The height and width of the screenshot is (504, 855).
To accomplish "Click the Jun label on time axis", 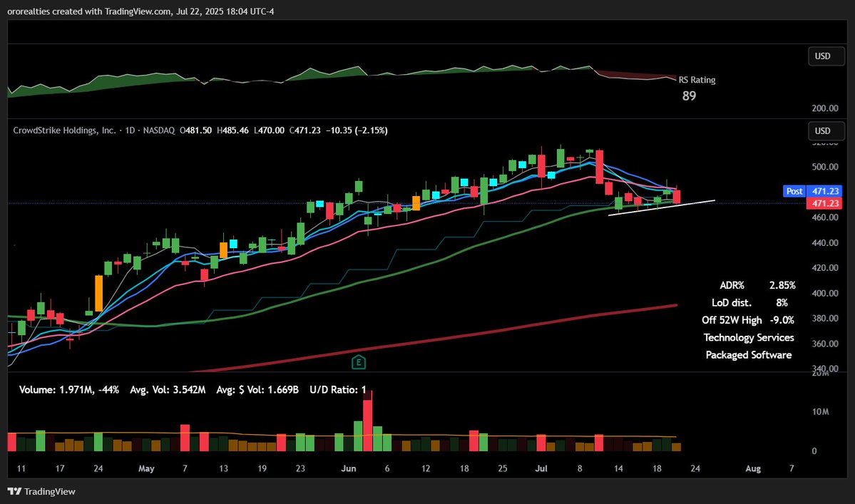I will pos(349,468).
